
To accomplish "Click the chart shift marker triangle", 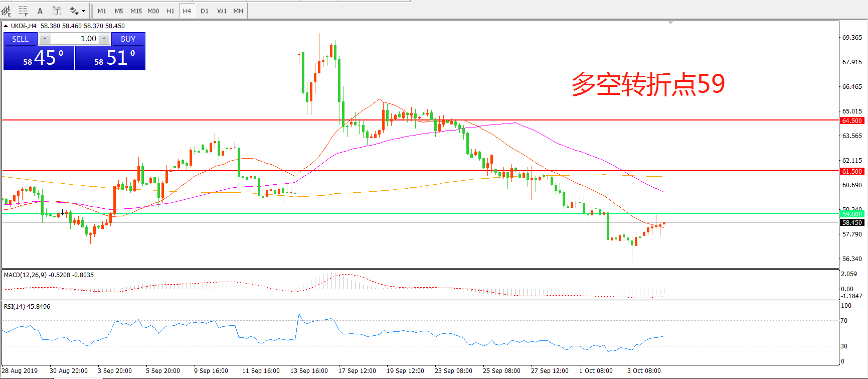I will point(670,23).
